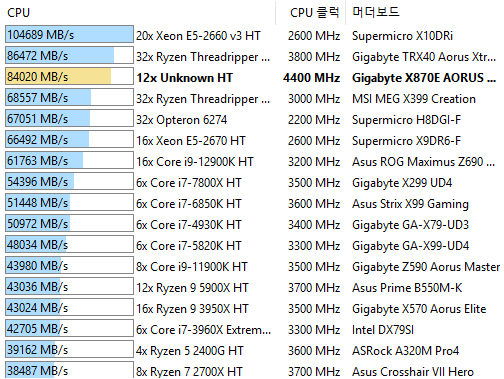Select 16x Ryzen 9 3950X HT row
The height and width of the screenshot is (379, 504).
[x=192, y=309]
